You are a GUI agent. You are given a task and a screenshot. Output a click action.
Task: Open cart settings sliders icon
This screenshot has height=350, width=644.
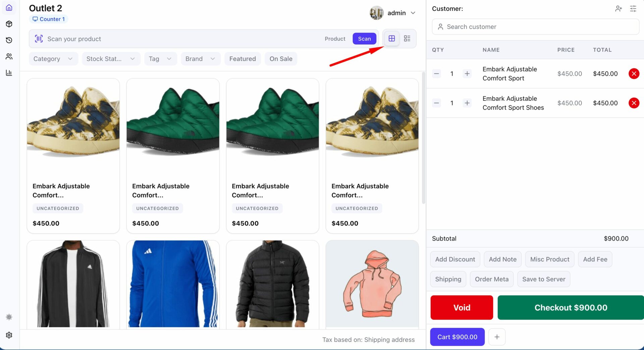[x=633, y=9]
